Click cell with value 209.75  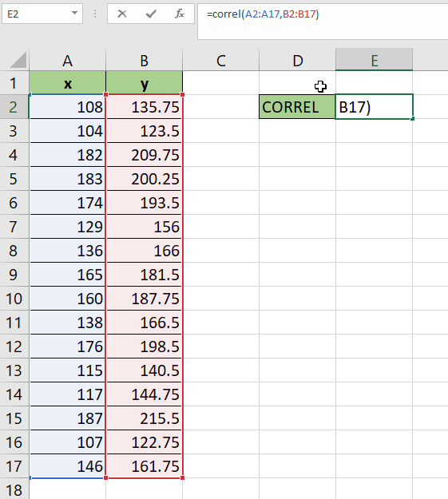tap(145, 155)
